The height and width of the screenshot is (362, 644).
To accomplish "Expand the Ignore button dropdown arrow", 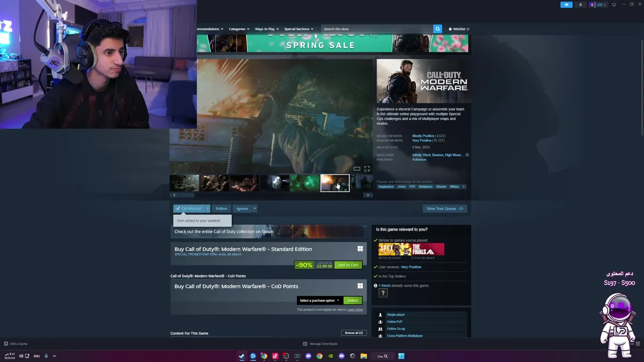I will [x=255, y=209].
